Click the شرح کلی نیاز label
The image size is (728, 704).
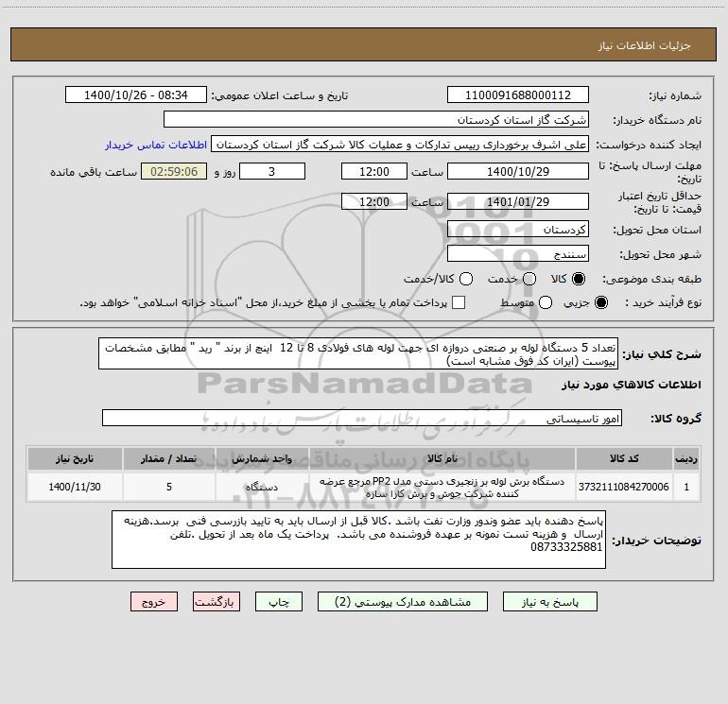pos(662,354)
